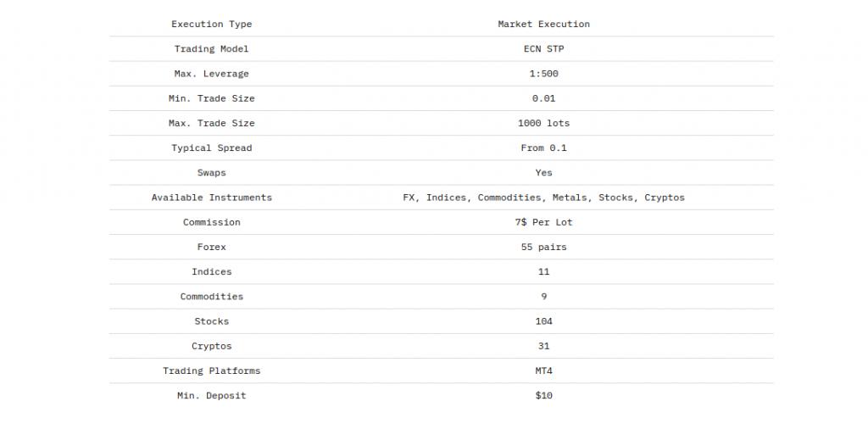Select the FX, Indices, Commodities instruments list
Screen dimensions: 868x429
point(543,198)
